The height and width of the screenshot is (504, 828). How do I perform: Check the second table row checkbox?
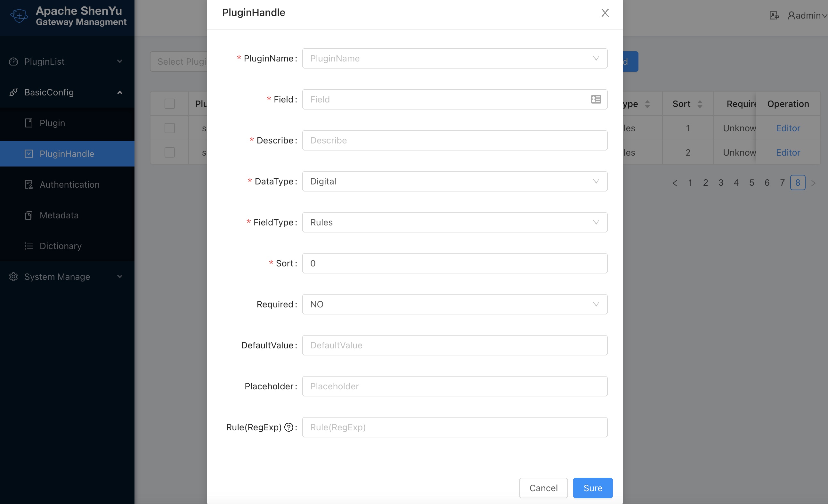(x=170, y=152)
